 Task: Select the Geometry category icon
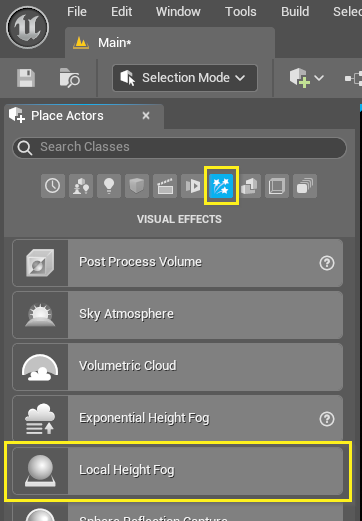(x=249, y=186)
